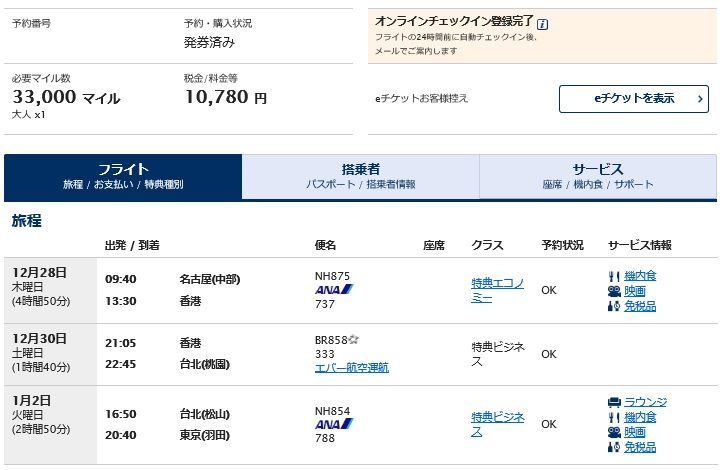Click the lounge sofa icon for NH854
The width and height of the screenshot is (726, 470).
tap(614, 402)
